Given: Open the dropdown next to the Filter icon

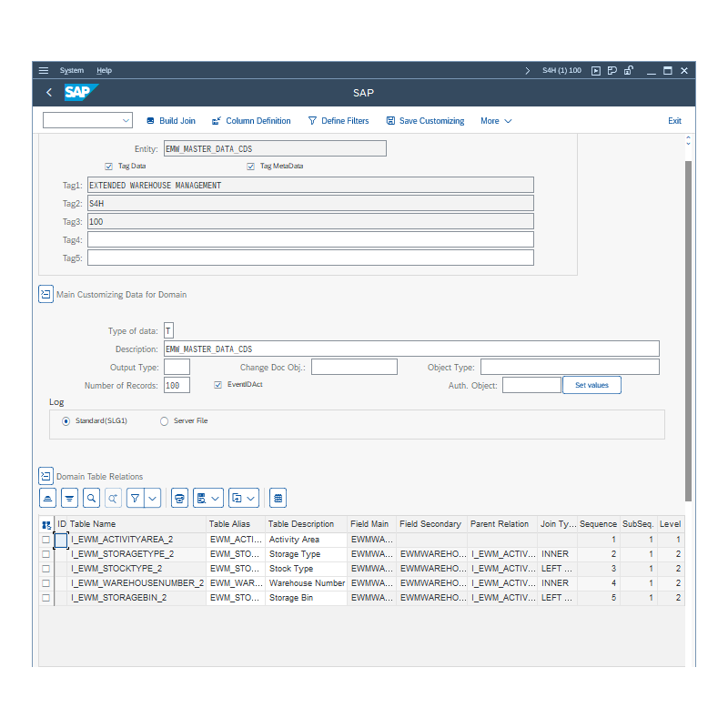Looking at the screenshot, I should 152,498.
